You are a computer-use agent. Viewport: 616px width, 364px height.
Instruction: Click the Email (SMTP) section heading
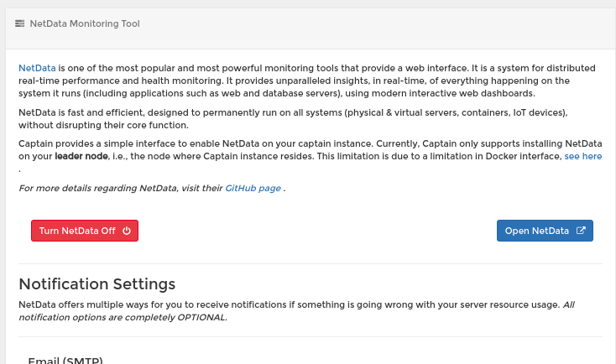(x=65, y=360)
